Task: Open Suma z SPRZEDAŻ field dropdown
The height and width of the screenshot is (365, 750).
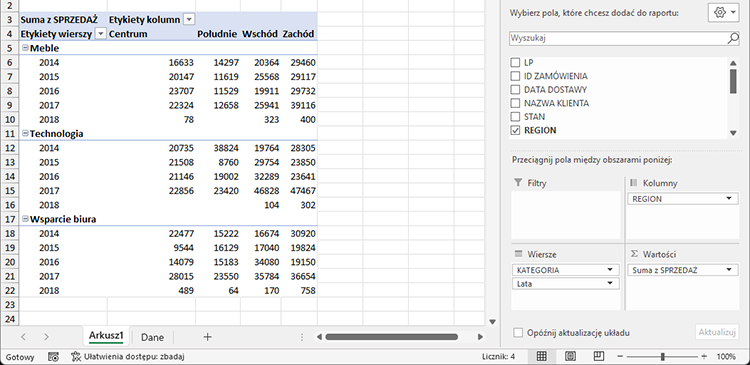Action: 728,270
